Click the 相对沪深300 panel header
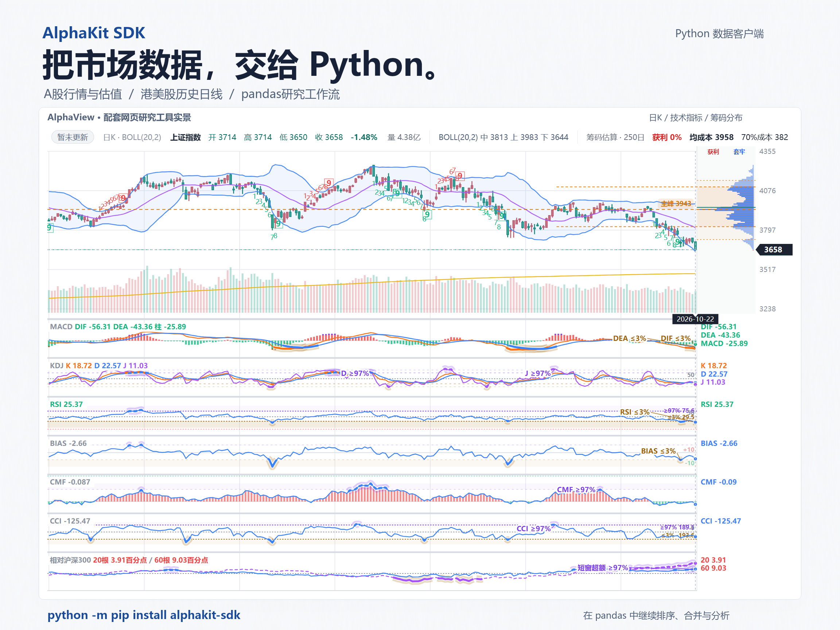840x630 pixels. click(129, 560)
